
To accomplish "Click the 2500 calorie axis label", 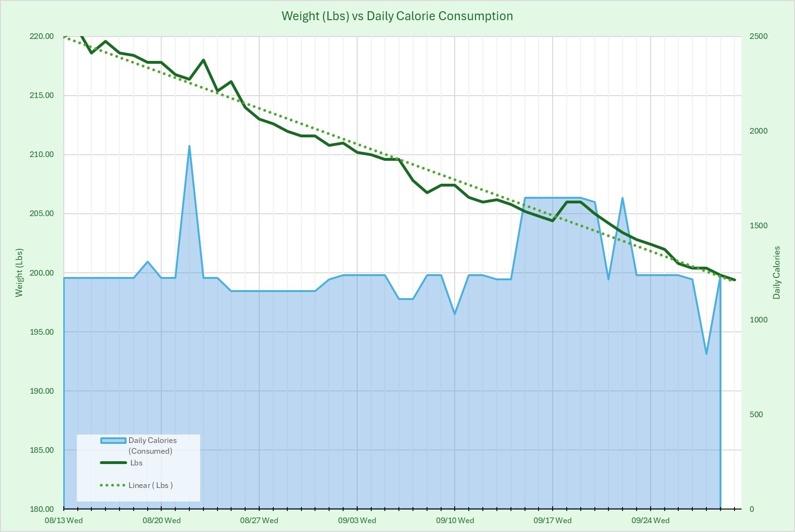I will tap(758, 37).
